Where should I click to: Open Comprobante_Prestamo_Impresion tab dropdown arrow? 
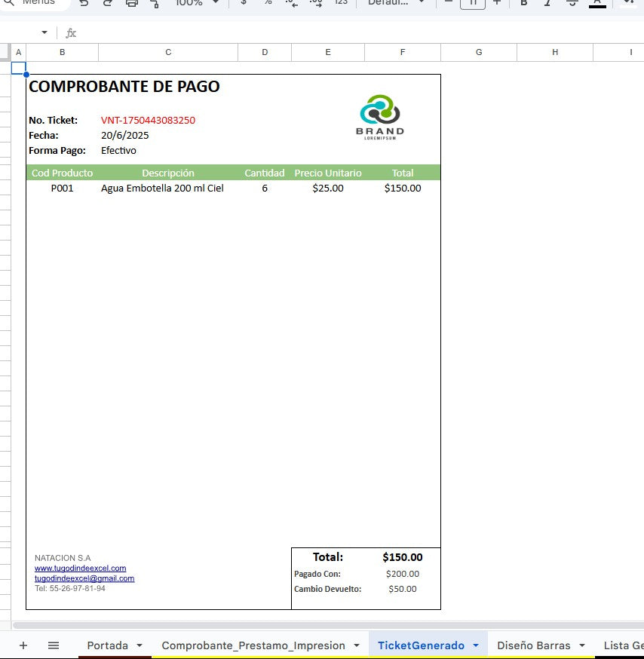(357, 645)
